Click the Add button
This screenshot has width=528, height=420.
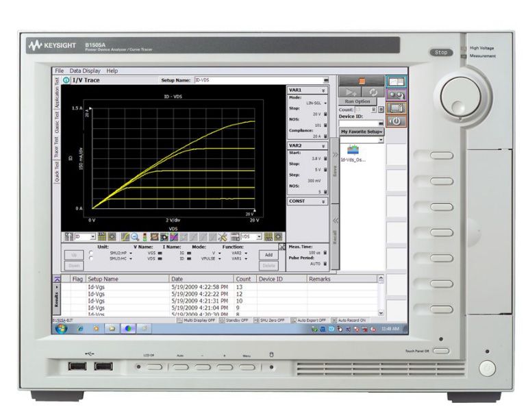268,255
